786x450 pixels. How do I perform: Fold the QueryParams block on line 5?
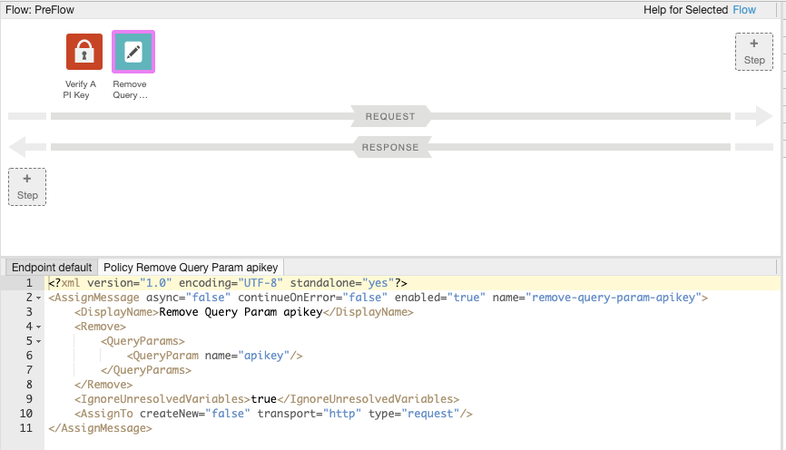pos(38,341)
